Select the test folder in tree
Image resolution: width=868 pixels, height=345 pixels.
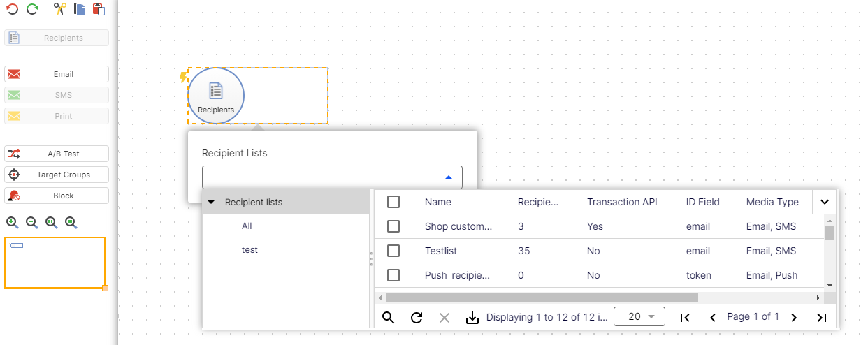tap(249, 250)
